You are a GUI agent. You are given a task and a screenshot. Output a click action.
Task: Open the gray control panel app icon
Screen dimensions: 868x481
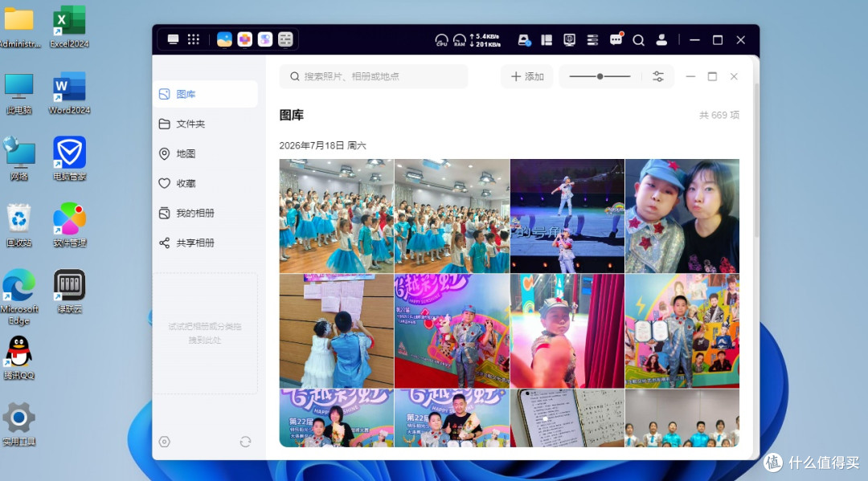coord(285,39)
